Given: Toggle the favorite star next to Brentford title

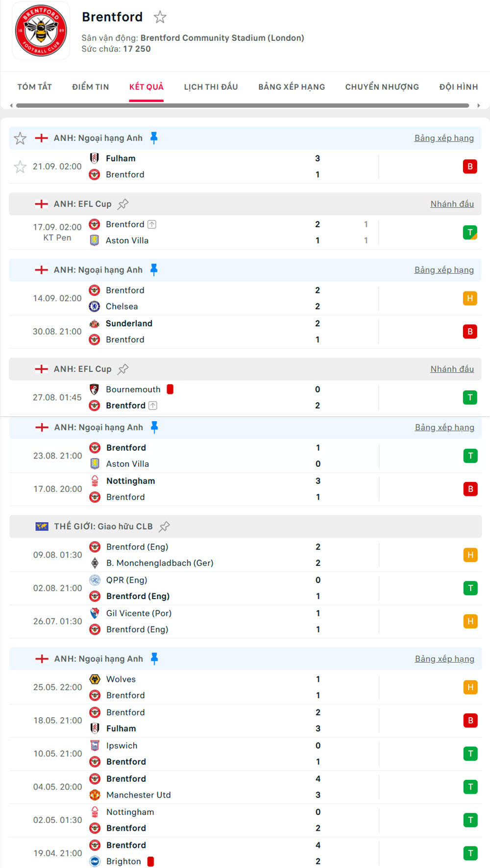Looking at the screenshot, I should point(160,17).
